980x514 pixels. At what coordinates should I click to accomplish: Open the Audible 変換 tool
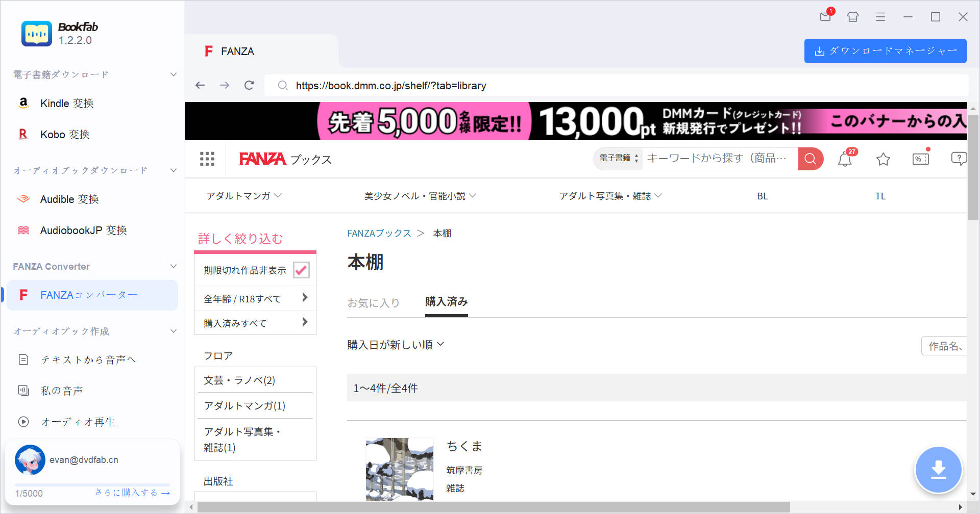point(69,199)
